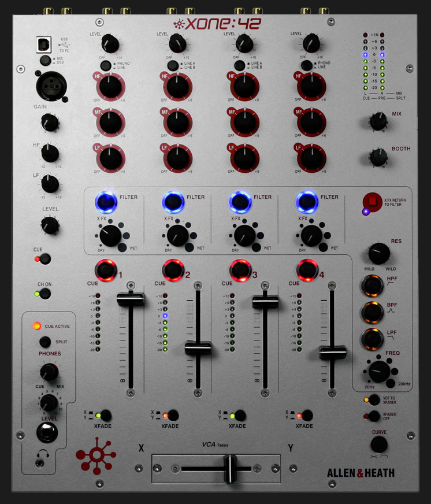Screen dimensions: 431x504
Task: Toggle the channel 4 FILTER button
Action: click(x=307, y=202)
